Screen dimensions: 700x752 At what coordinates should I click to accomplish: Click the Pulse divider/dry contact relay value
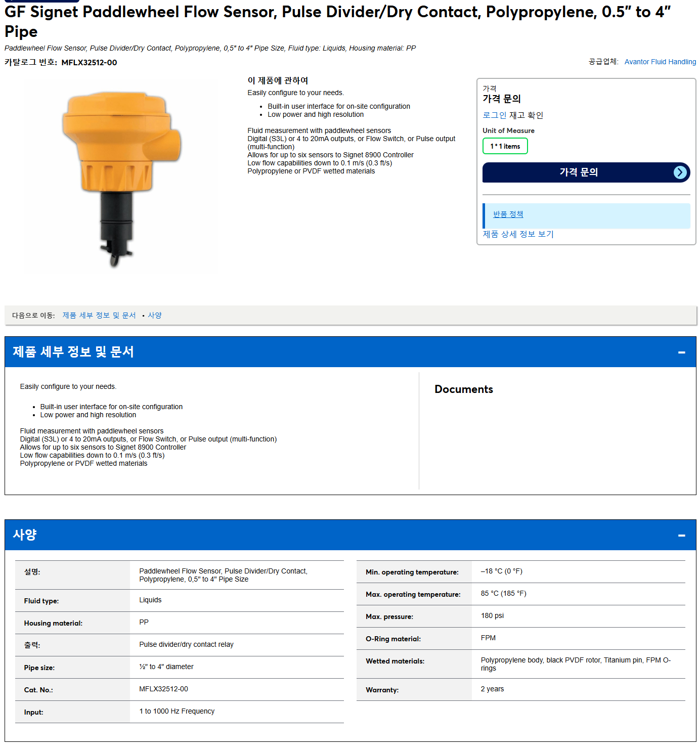tap(186, 645)
